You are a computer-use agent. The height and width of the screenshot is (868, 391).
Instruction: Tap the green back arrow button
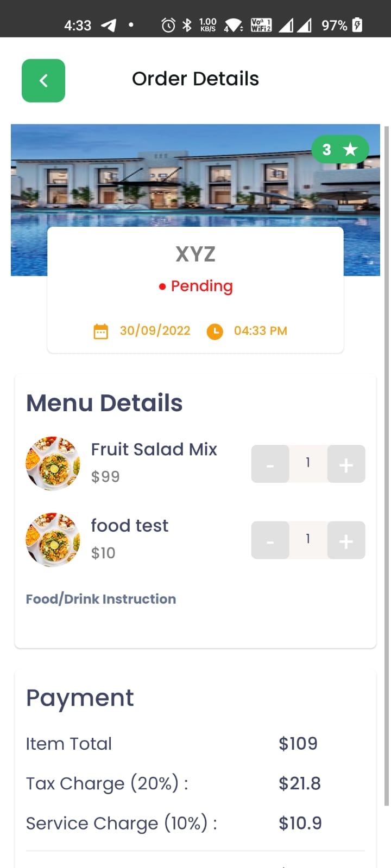click(43, 81)
